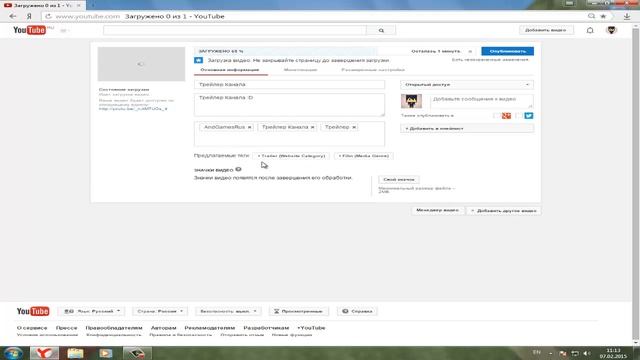This screenshot has height=360, width=640.
Task: Click the YouTube logo in header
Action: point(29,30)
